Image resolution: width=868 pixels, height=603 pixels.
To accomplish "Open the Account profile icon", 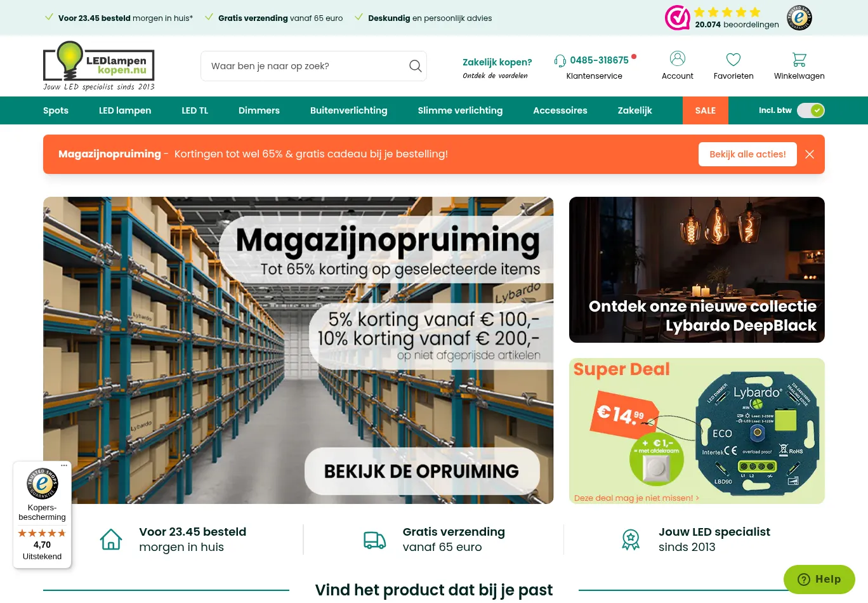I will [x=678, y=58].
